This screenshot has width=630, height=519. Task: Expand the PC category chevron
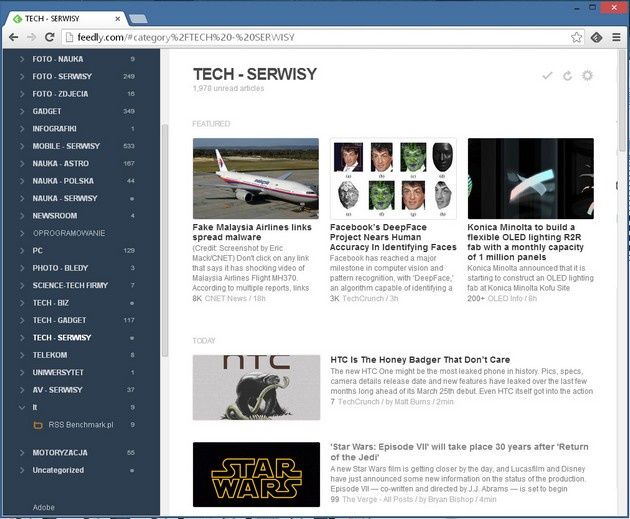pos(22,251)
